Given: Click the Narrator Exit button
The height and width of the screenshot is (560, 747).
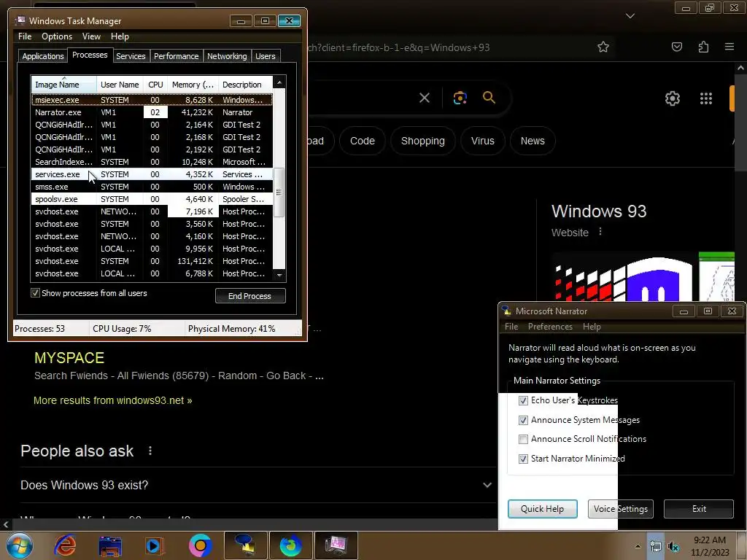Looking at the screenshot, I should point(699,508).
